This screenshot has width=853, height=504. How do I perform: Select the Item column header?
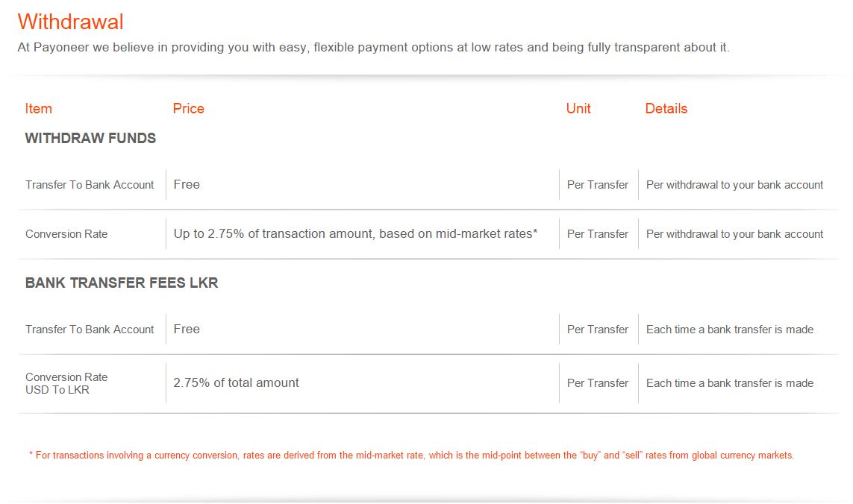[x=39, y=109]
